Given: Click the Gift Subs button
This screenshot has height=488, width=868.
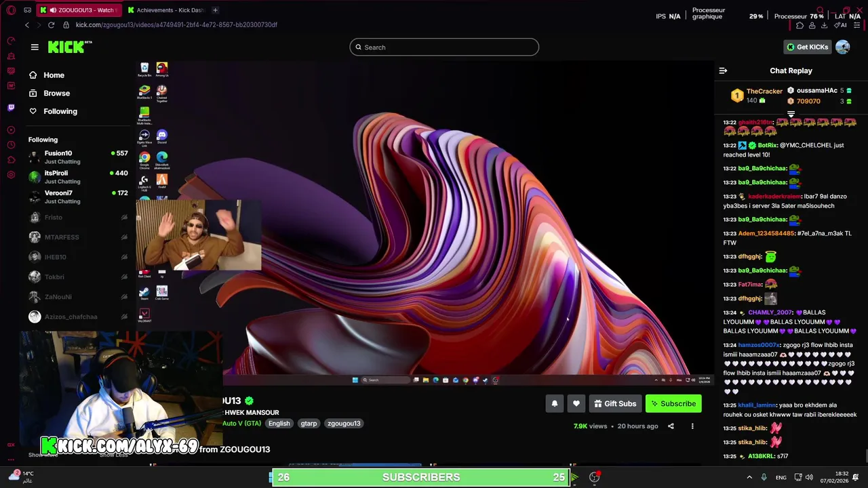Looking at the screenshot, I should click(615, 403).
